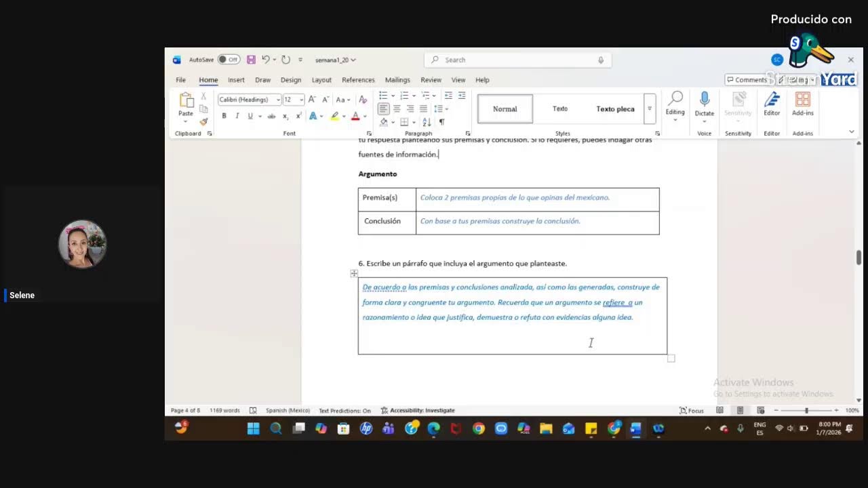Apply subscript formatting
Screen dimensions: 868x488
(x=285, y=117)
